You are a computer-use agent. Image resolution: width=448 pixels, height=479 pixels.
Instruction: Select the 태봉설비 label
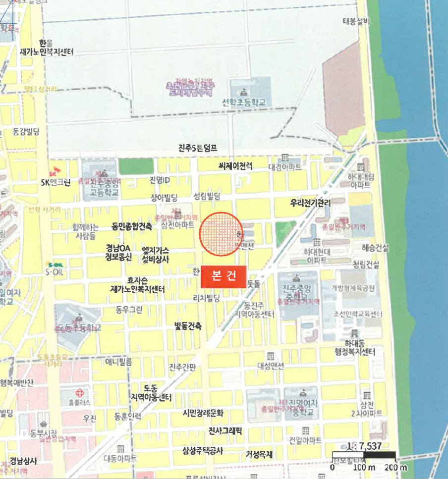tap(356, 21)
